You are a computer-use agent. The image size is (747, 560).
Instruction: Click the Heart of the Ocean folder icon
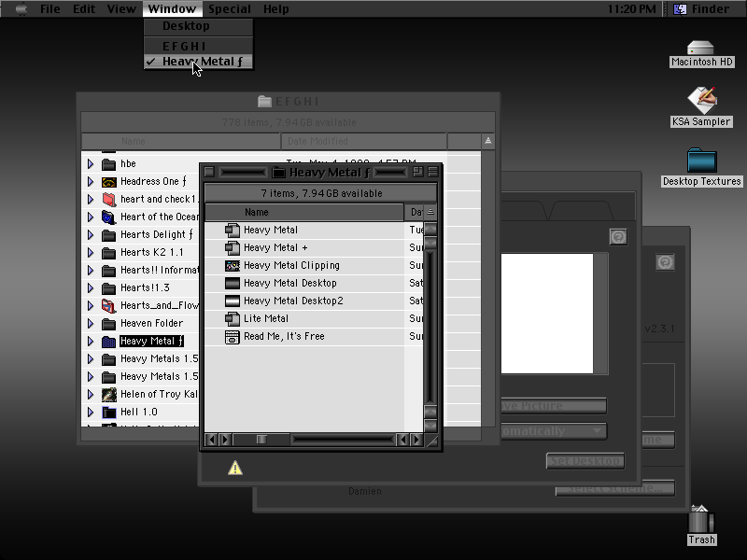(109, 217)
